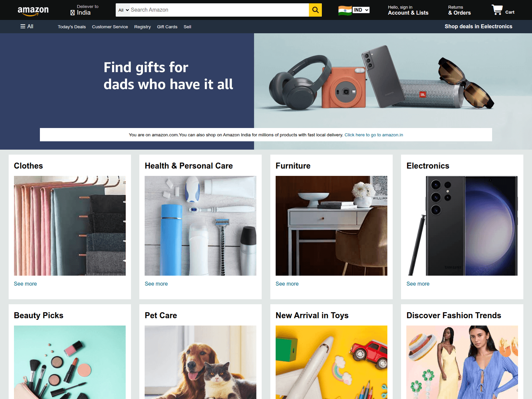Click the Returns & Orders link
The image size is (532, 399).
459,10
